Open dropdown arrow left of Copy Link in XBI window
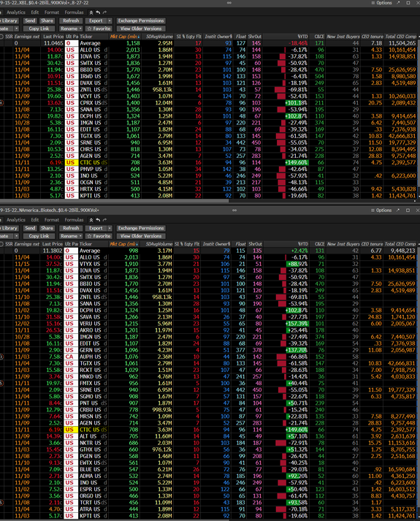This screenshot has width=420, height=521. tap(17, 28)
